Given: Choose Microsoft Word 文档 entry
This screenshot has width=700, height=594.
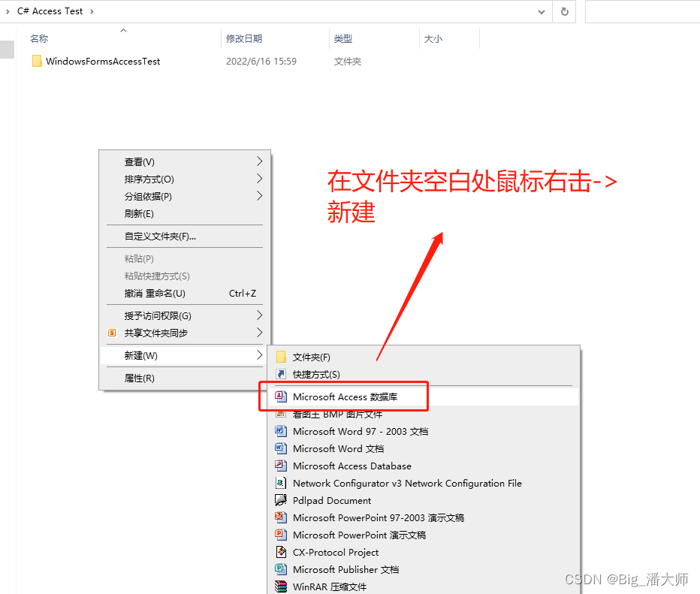Looking at the screenshot, I should tap(424, 448).
